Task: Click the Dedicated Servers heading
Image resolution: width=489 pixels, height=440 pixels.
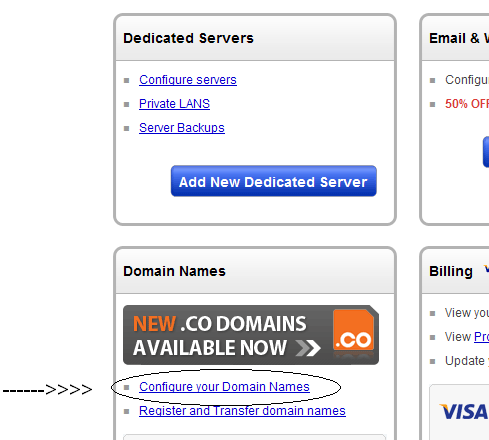Action: 188,38
